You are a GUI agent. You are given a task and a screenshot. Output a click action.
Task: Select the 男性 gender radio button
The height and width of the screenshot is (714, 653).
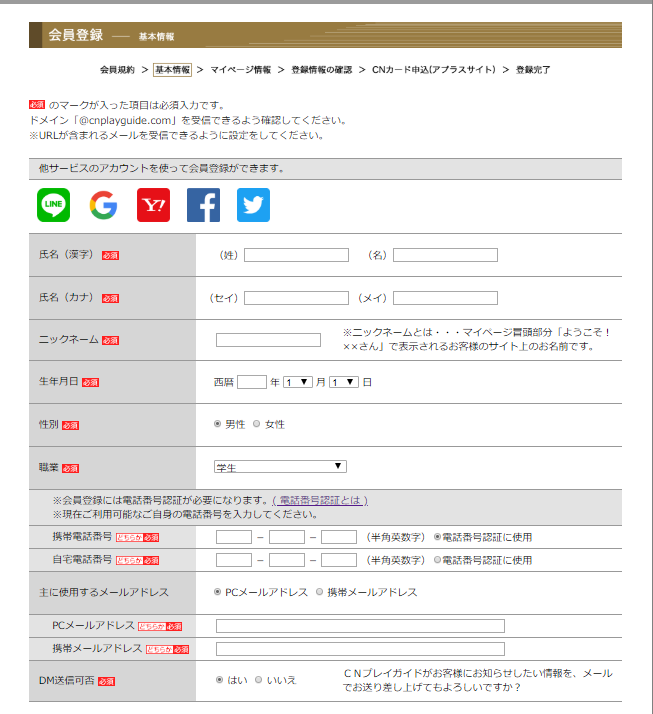(x=218, y=424)
